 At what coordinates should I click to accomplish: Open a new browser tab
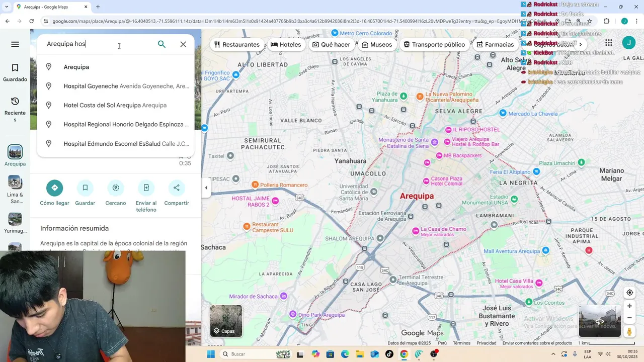click(98, 7)
